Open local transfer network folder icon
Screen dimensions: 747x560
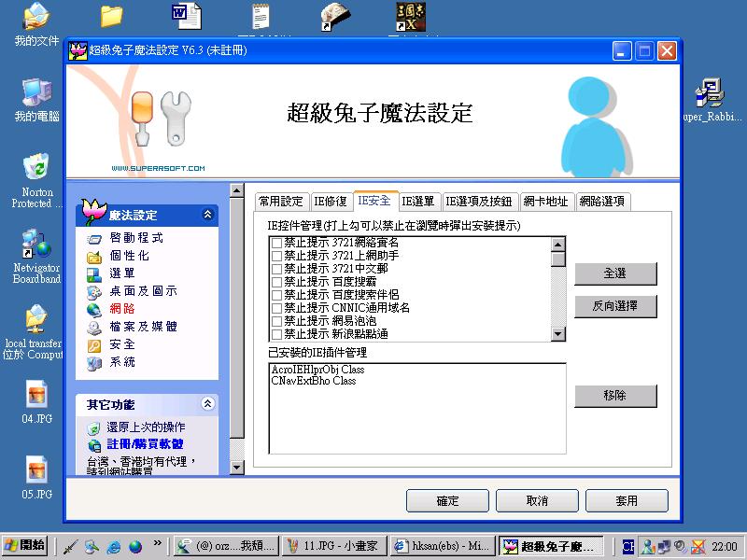34,332
